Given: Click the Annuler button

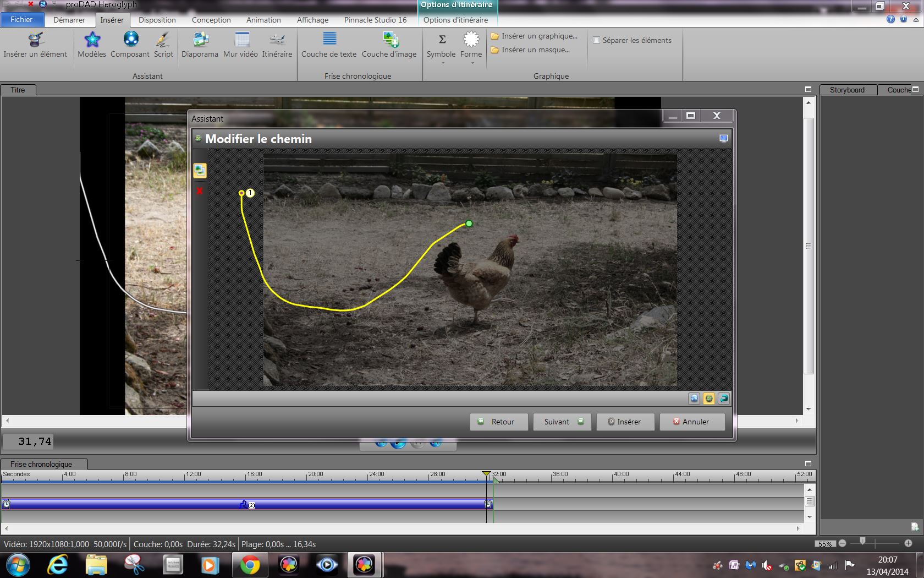Looking at the screenshot, I should pos(692,422).
